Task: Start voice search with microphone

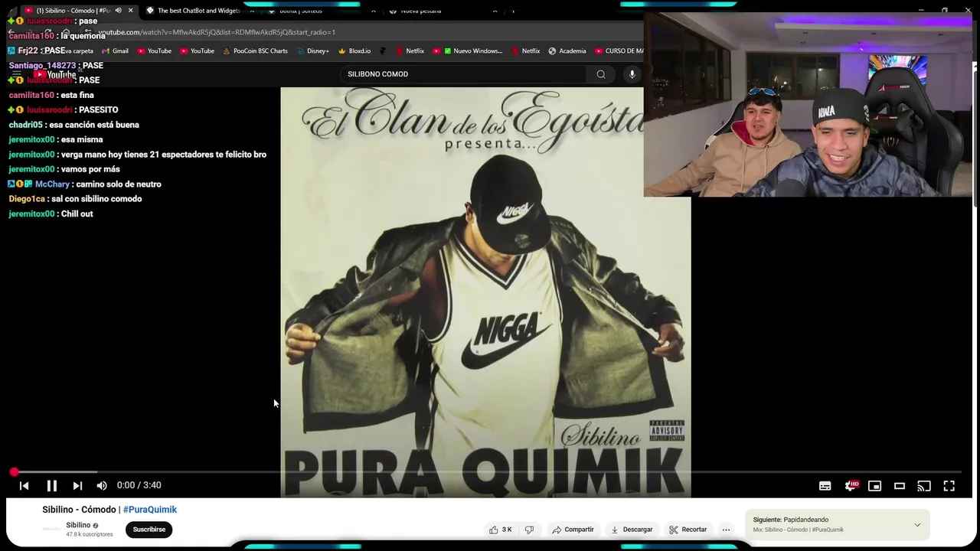Action: tap(632, 74)
